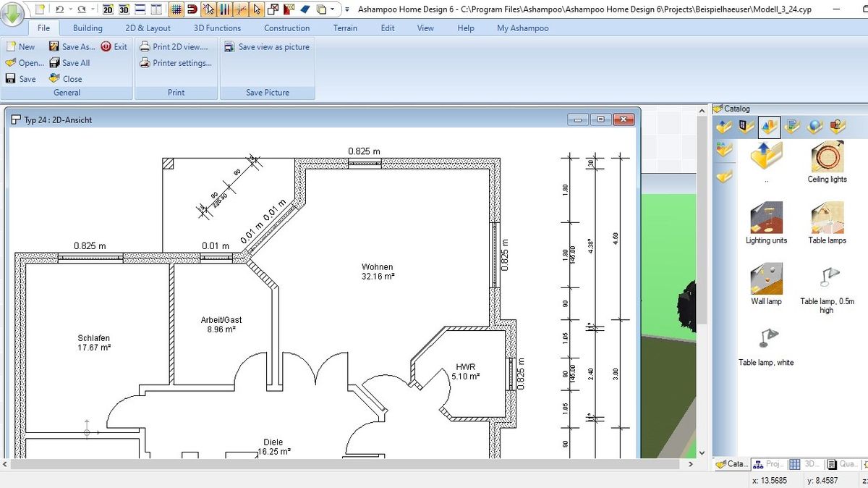Image resolution: width=868 pixels, height=488 pixels.
Task: Switch to the Building ribbon tab
Action: point(87,28)
